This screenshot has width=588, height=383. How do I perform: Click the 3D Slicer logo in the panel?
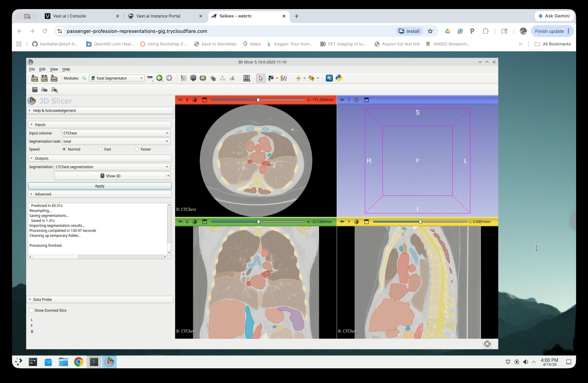click(x=32, y=101)
